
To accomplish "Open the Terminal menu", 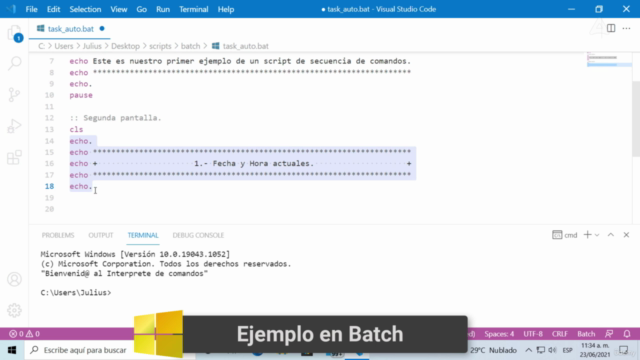I will click(193, 9).
